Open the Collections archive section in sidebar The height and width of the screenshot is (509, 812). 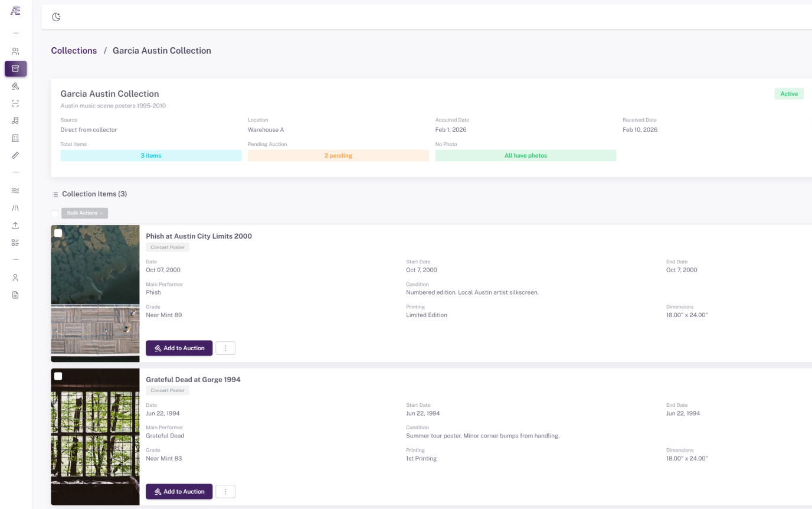15,68
